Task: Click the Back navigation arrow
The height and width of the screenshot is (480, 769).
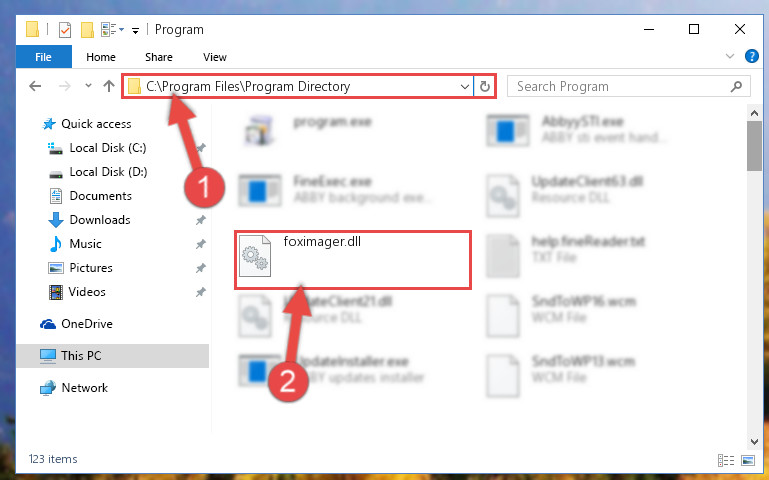Action: click(35, 86)
